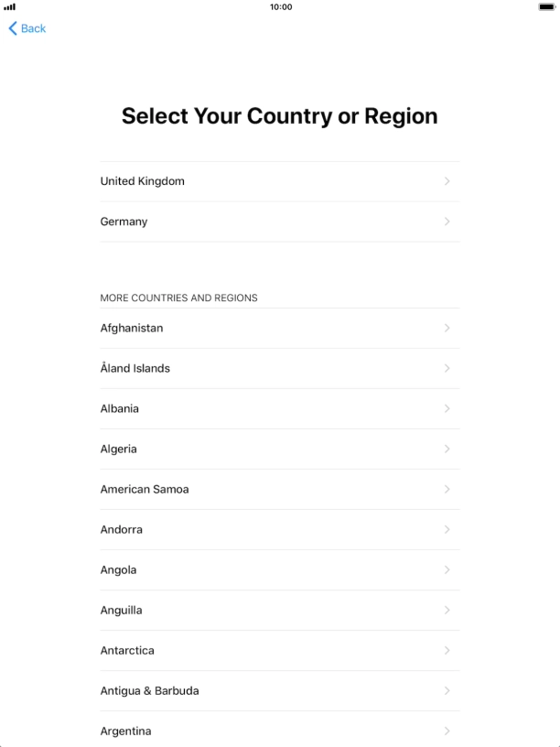Tap the cellular signal strength icon
This screenshot has height=747, width=560.
pos(10,7)
